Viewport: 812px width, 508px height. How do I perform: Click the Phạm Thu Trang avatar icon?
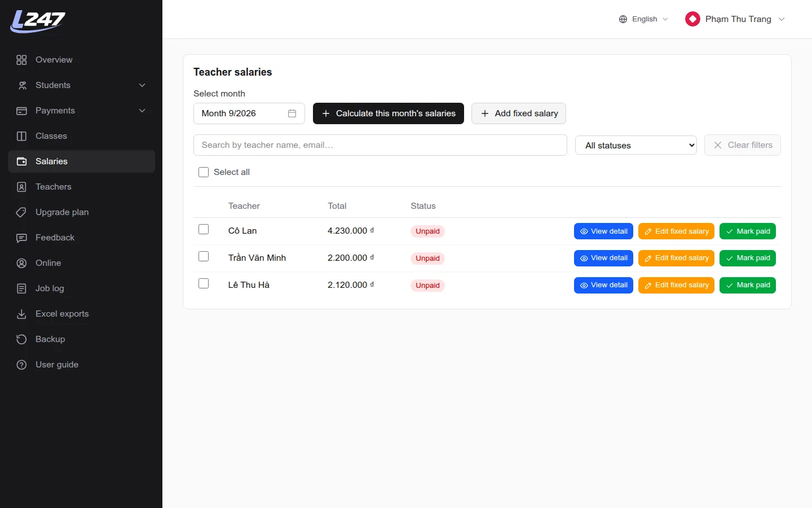(692, 19)
